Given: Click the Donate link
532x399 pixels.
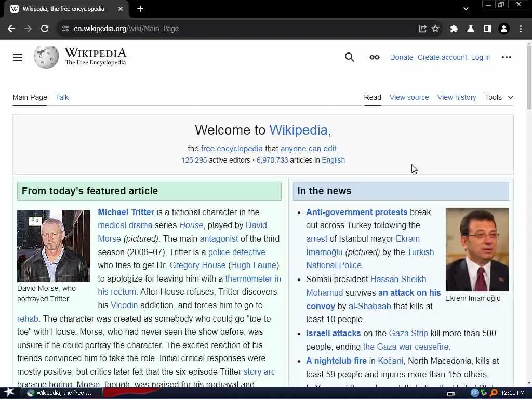Looking at the screenshot, I should (x=402, y=57).
